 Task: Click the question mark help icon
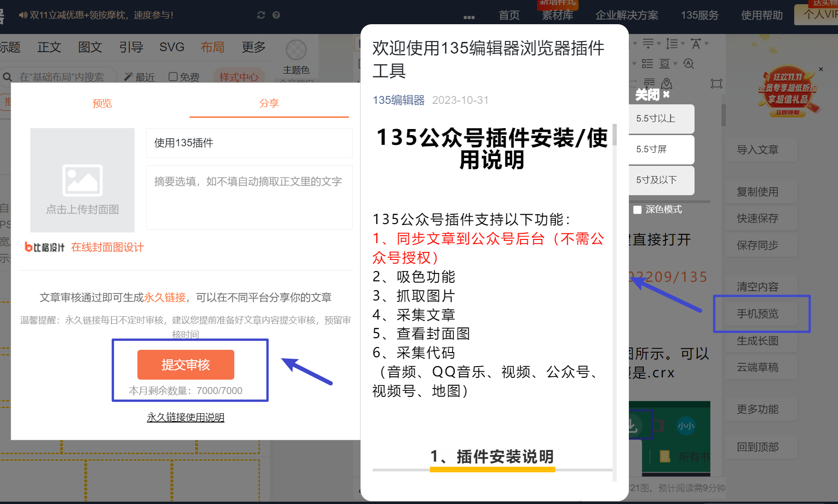[276, 15]
